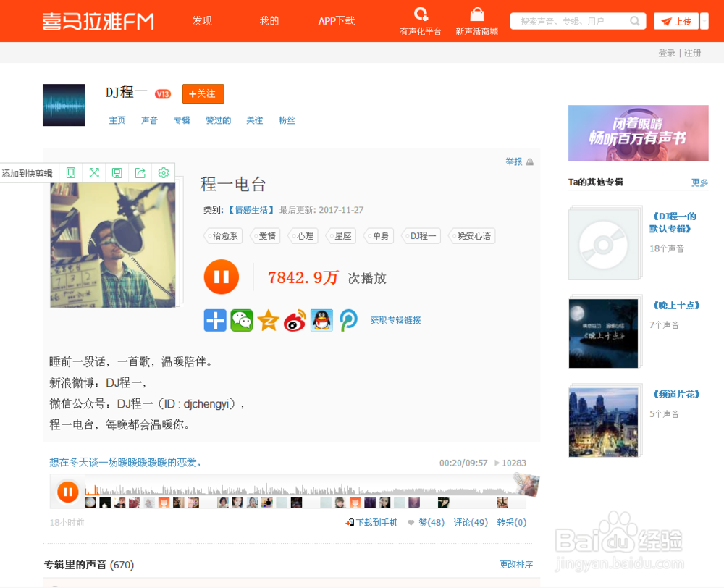Switch to the 专辑 tab

click(x=182, y=120)
